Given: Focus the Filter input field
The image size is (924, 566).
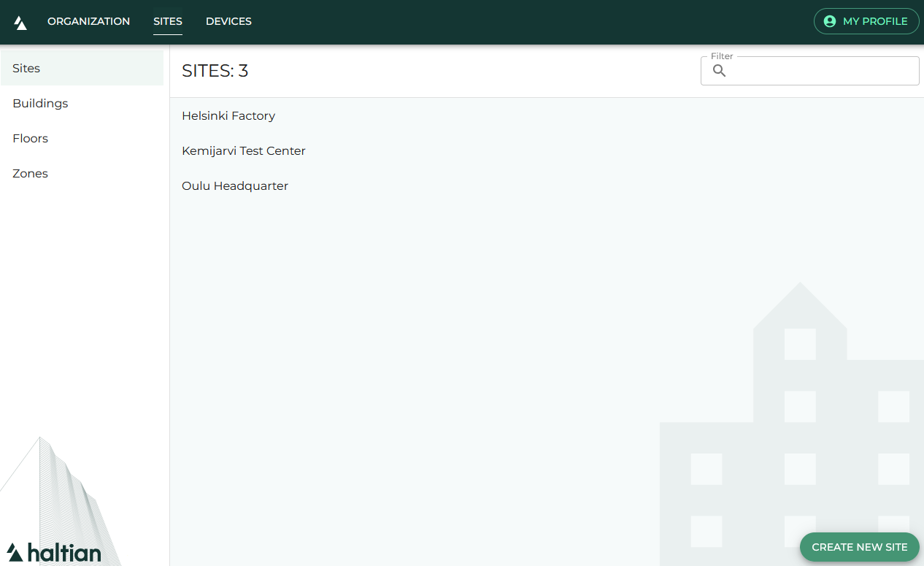Looking at the screenshot, I should coord(810,71).
